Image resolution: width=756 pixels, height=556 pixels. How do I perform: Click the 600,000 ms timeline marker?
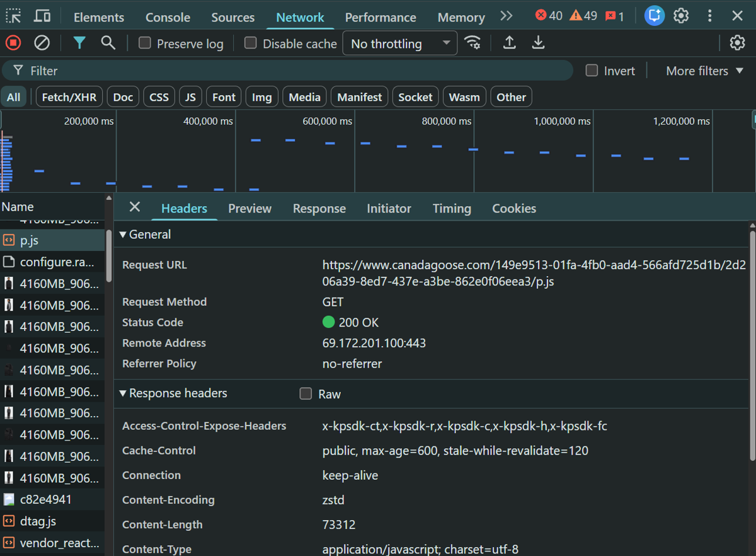327,121
